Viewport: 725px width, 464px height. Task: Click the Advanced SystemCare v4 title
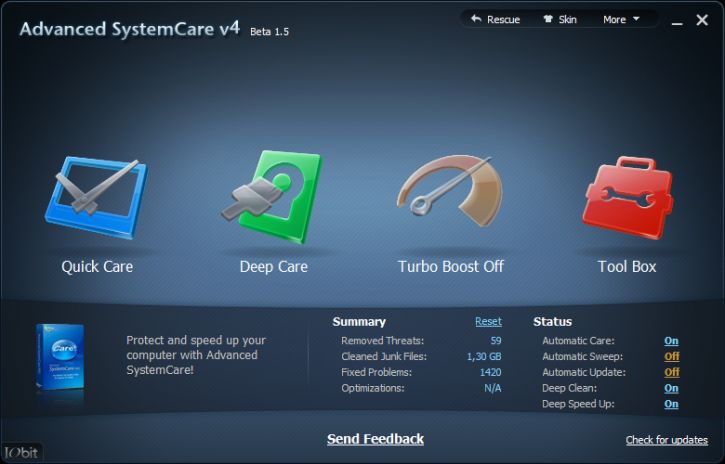click(130, 29)
